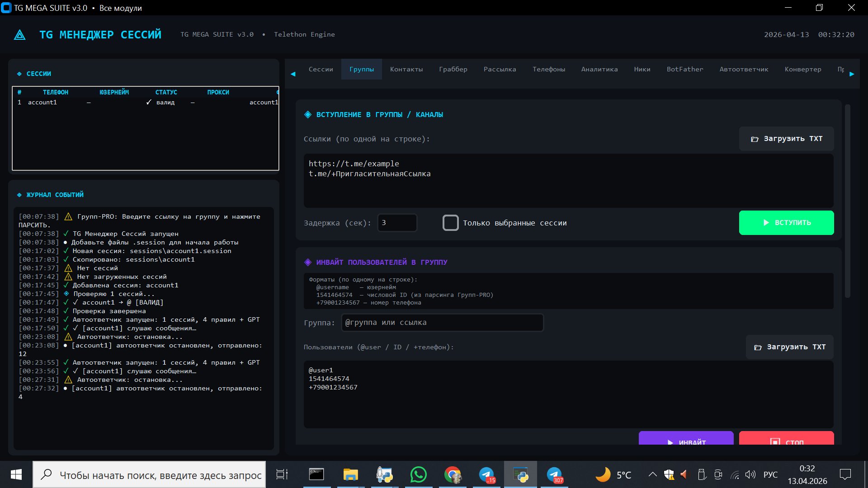The width and height of the screenshot is (868, 488).
Task: Click Загрузить TXT button for users
Action: (x=789, y=347)
